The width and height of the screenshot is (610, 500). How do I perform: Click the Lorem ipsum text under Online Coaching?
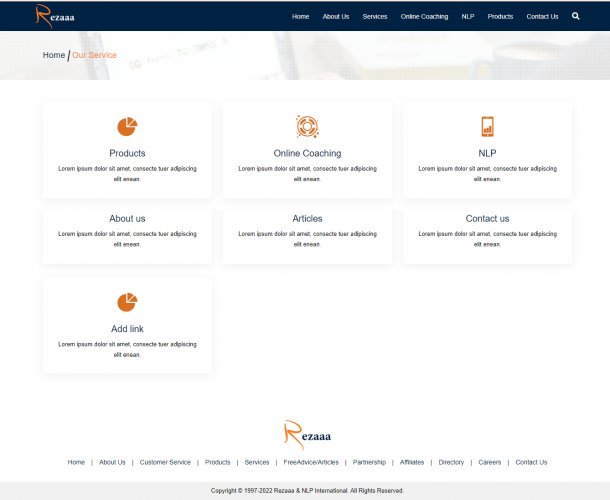(x=307, y=174)
